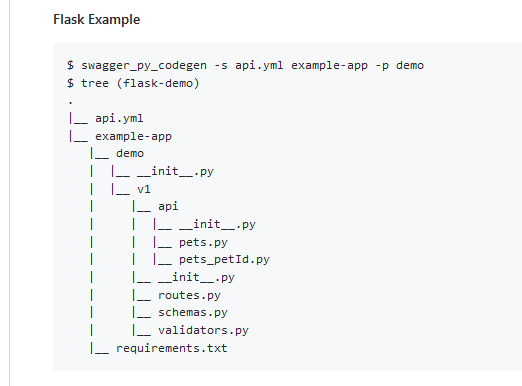Viewport: 522px width, 386px height.
Task: Select the api folder under v1
Action: click(168, 206)
